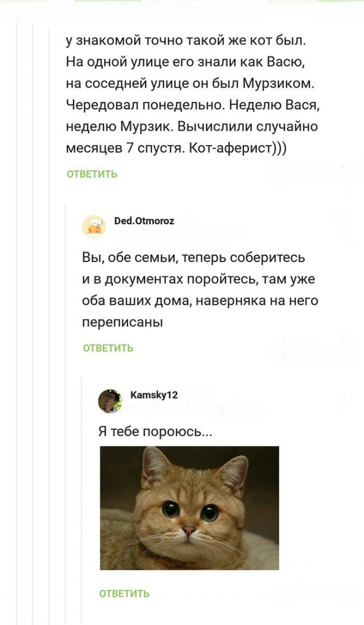364x625 pixels.
Task: Click the phrase "На одной улице" in top comment
Action: [x=117, y=61]
